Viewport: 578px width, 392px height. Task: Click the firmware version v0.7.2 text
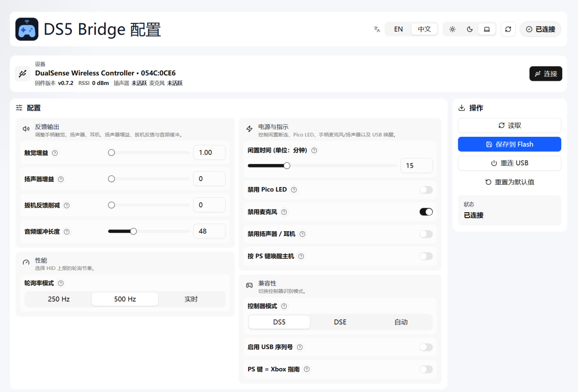(65, 83)
